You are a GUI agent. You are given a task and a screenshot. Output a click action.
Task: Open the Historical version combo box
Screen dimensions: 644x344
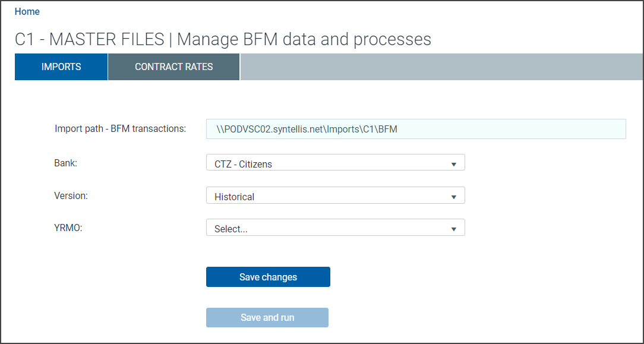tap(335, 195)
